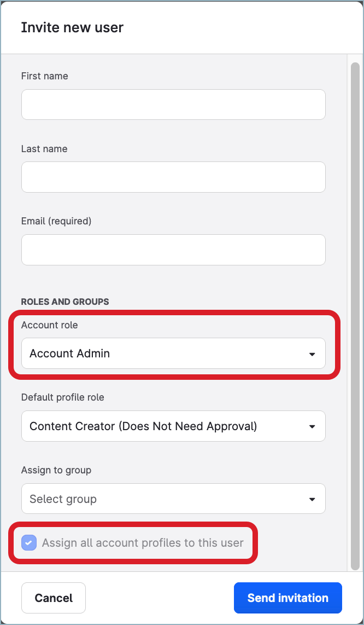Open the Select group dropdown
Screen dimensions: 364x625
coord(173,499)
